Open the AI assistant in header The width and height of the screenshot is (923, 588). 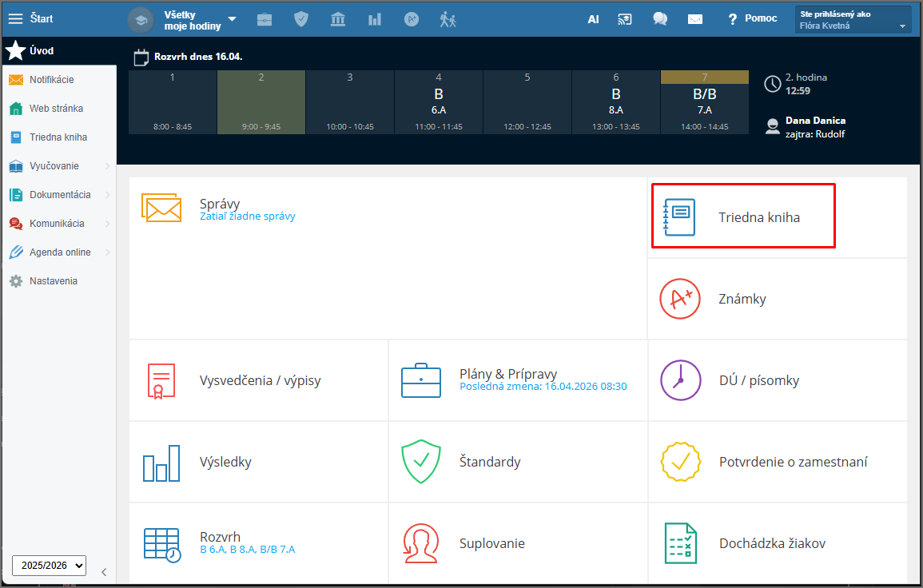click(x=593, y=19)
